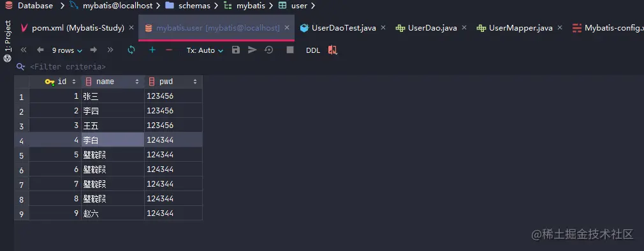Click the mybatis@localhost breadcrumb

[117, 6]
